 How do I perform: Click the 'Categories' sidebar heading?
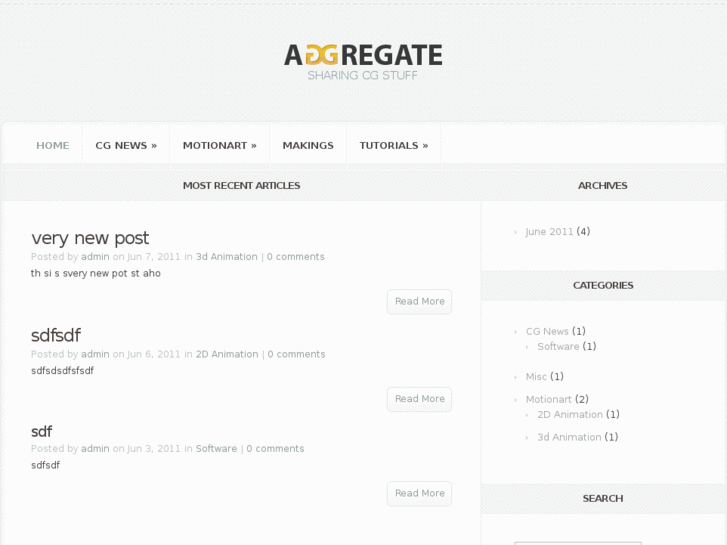(603, 286)
